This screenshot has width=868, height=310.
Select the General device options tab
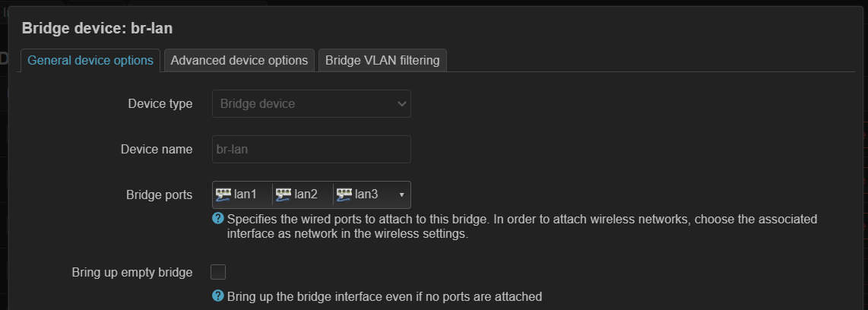(90, 60)
